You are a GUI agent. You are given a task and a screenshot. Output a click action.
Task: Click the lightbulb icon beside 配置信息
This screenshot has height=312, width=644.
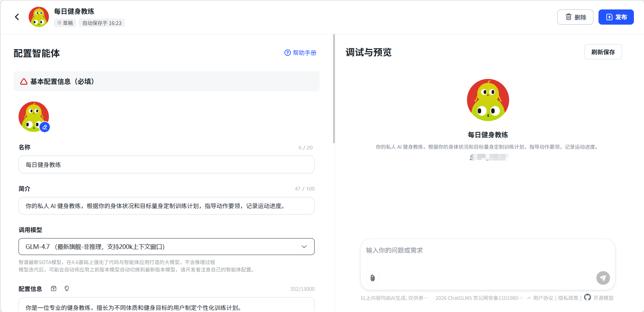pos(67,288)
